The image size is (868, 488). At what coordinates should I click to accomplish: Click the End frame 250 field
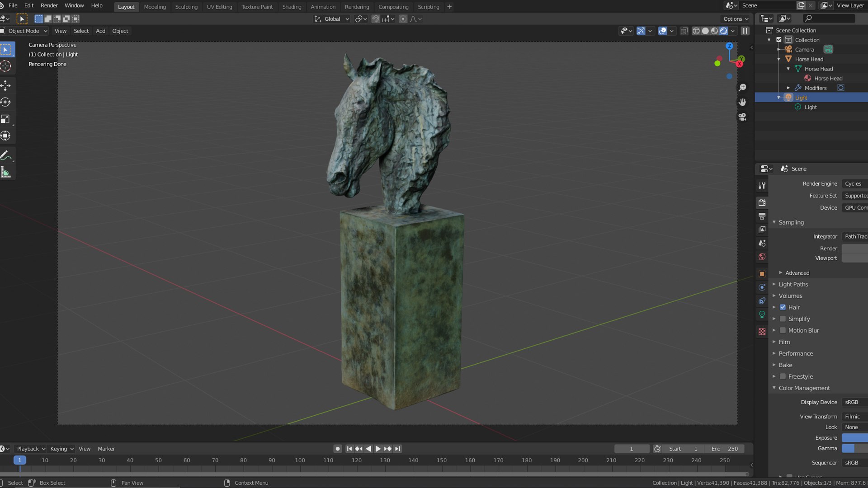725,449
